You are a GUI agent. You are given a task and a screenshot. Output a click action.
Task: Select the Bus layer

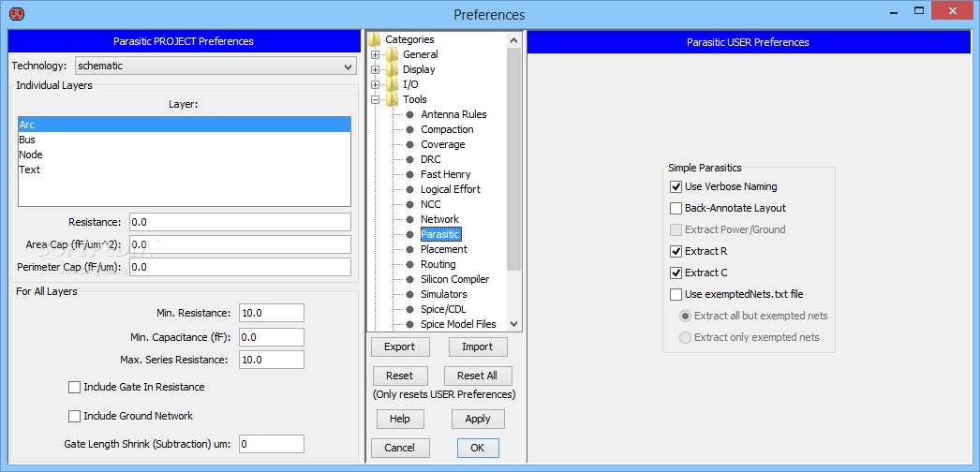pos(185,140)
